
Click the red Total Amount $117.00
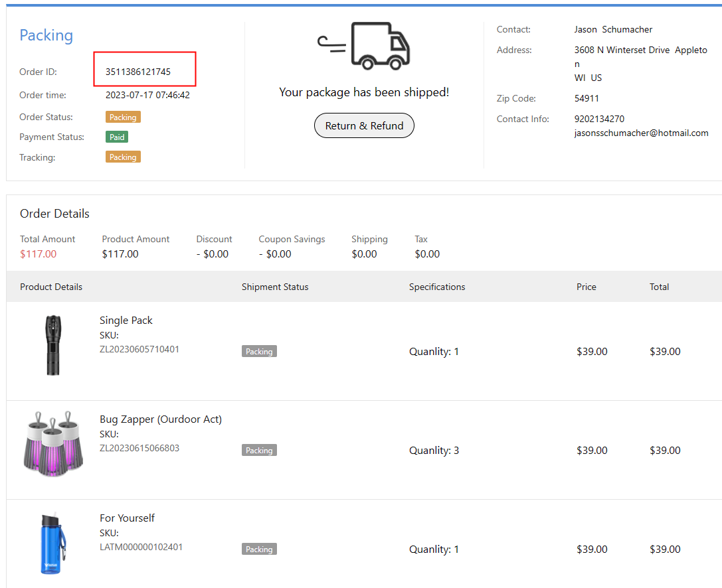pos(39,254)
